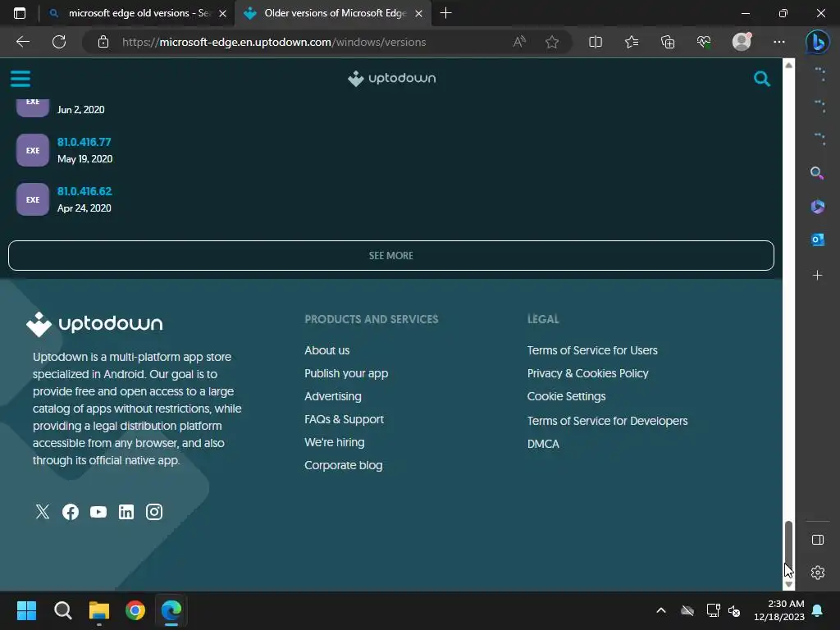
Task: Open Uptodown's YouTube channel
Action: pyautogui.click(x=98, y=512)
